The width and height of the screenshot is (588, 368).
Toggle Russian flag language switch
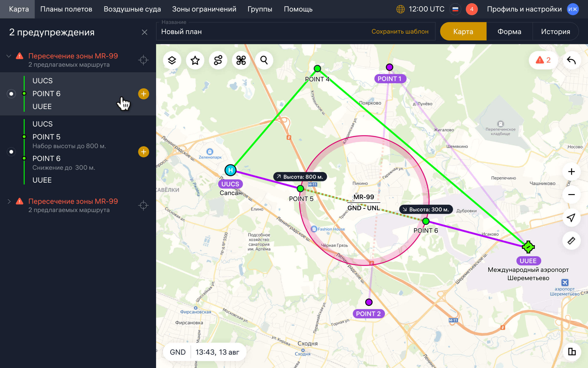tap(455, 9)
